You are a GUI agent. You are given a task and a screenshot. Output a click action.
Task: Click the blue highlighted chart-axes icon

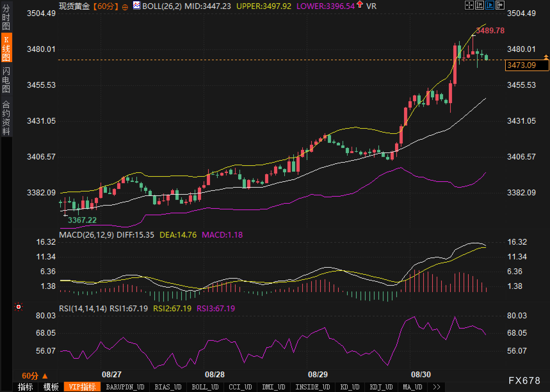[489, 5]
